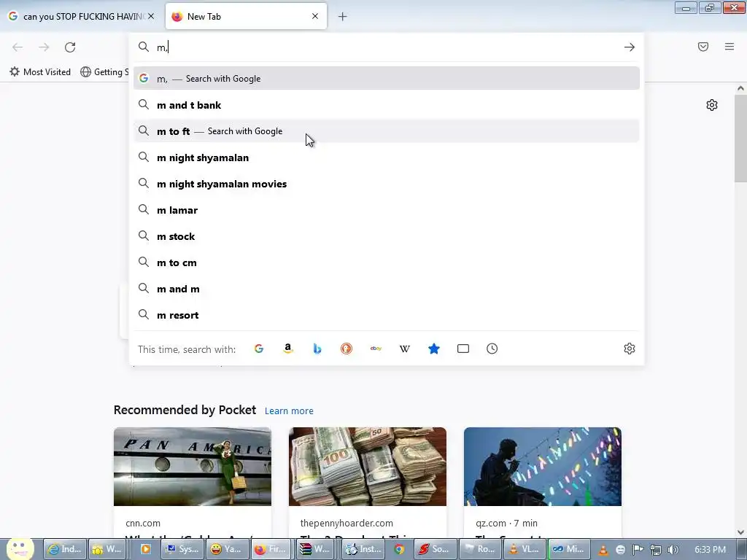Open new tab page personalize gear
This screenshot has height=560, width=747.
coord(712,105)
